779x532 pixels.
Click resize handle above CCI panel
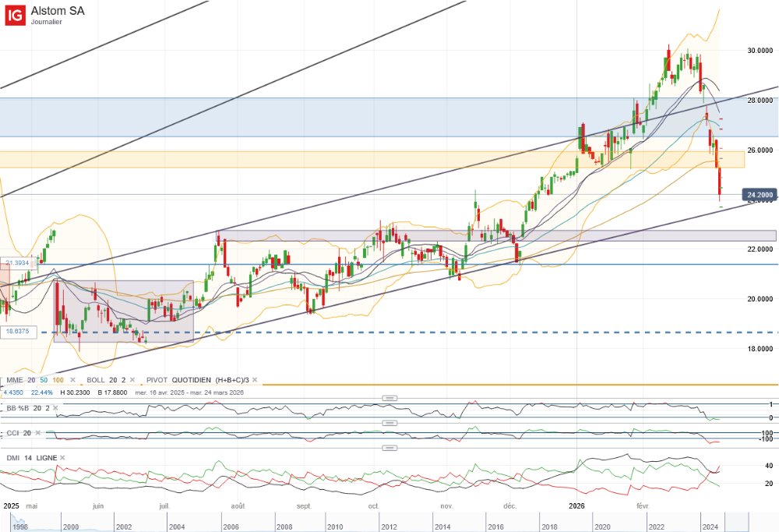click(389, 423)
